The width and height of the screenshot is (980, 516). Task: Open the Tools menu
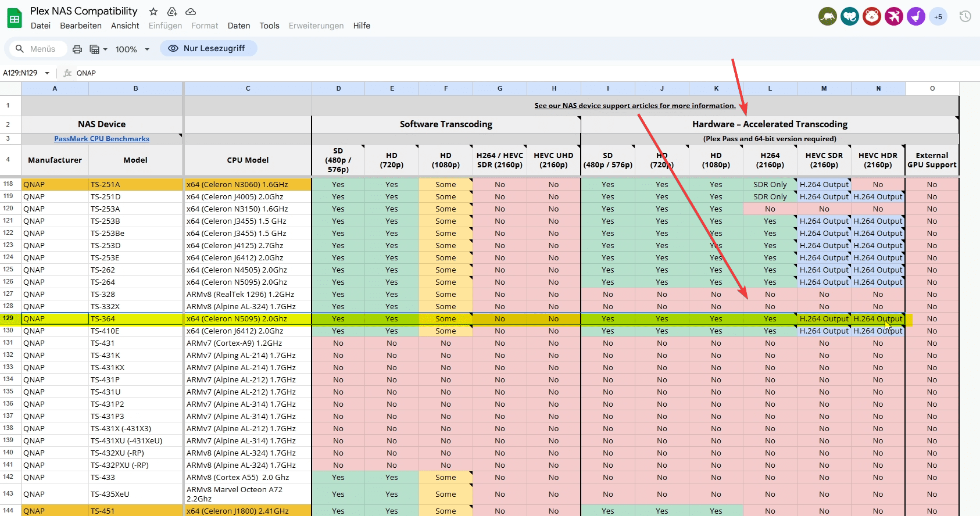[x=269, y=26]
